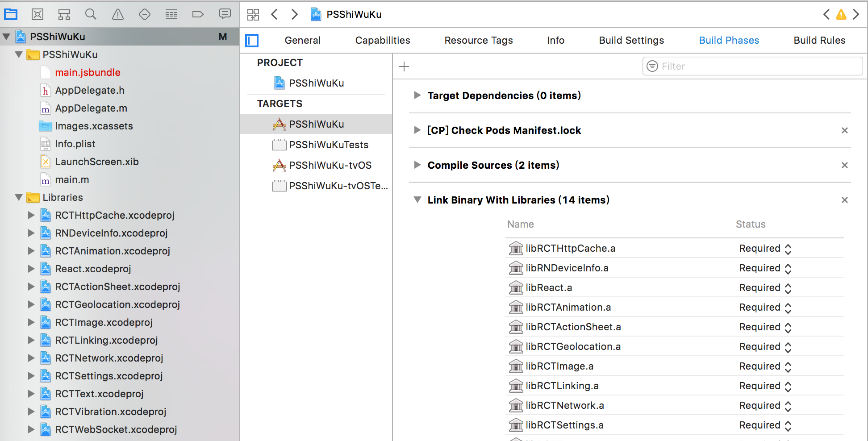Collapse the PSShiWuKu root project in navigator
Screen dimensions: 868x441
click(x=6, y=37)
